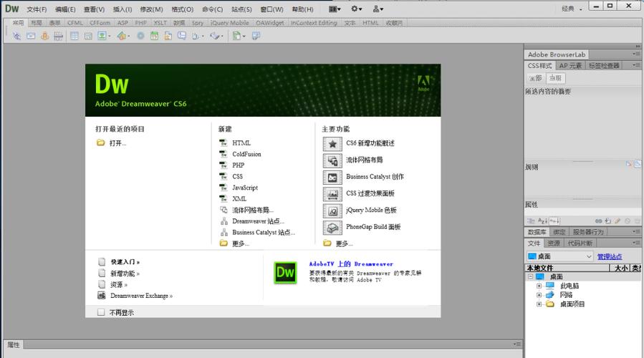Click the jQuery Mobile 色板 icon
Screen dimensions: 644x358
tap(332, 211)
